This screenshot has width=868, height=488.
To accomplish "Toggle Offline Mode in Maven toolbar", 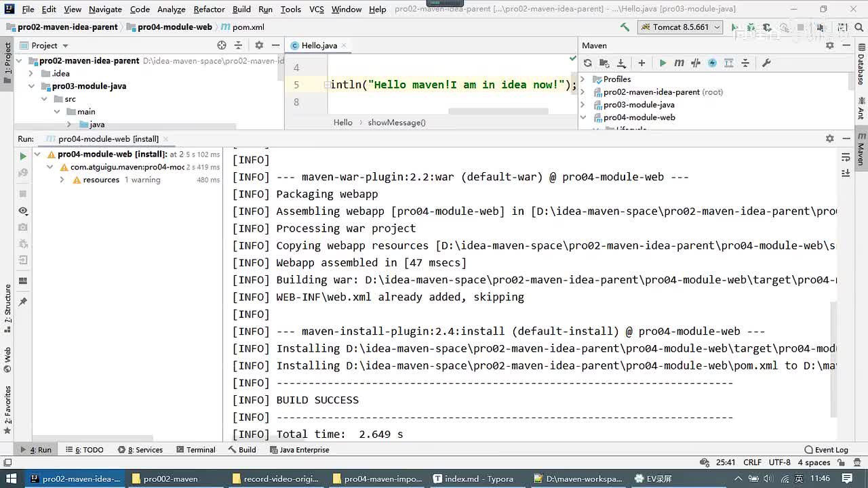I will (695, 63).
